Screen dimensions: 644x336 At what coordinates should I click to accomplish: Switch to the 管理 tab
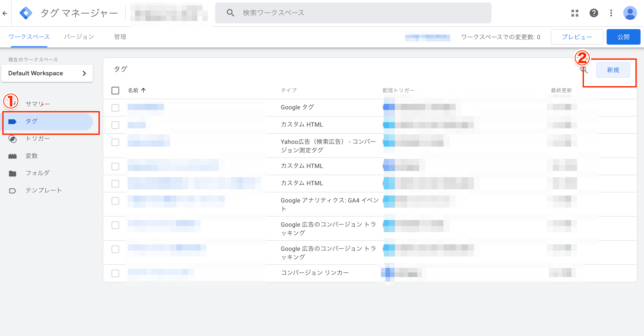120,37
